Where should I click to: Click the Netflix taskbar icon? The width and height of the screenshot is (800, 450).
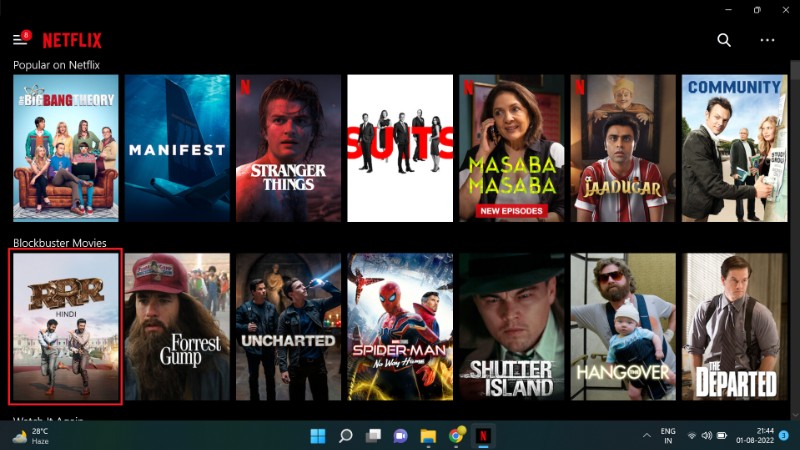click(483, 436)
